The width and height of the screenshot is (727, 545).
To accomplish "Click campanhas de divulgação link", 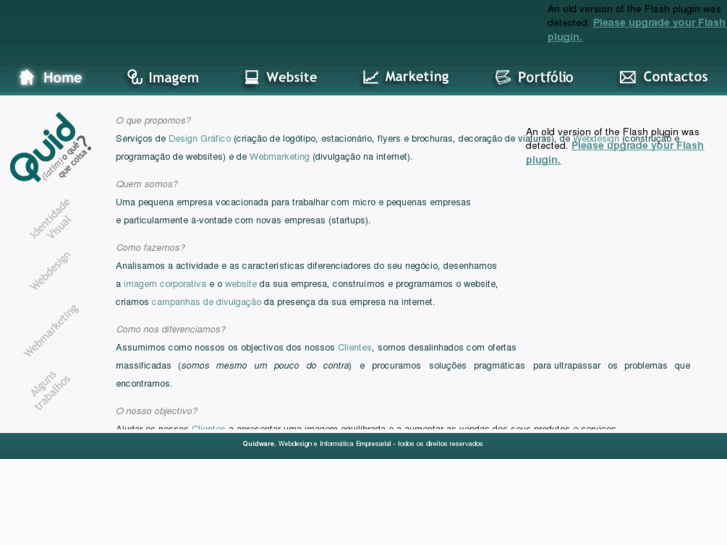I will click(x=206, y=302).
